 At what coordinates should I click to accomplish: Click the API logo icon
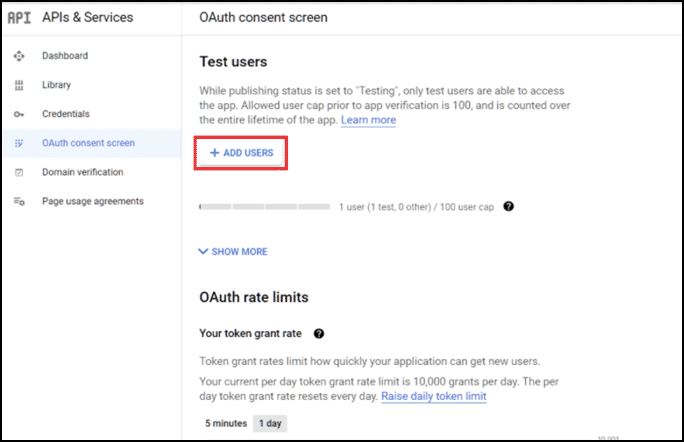click(x=19, y=17)
